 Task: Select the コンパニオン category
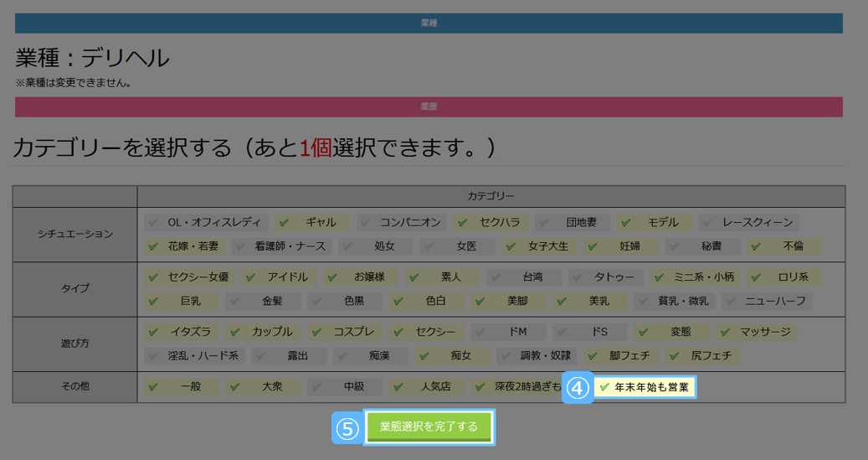[x=402, y=222]
